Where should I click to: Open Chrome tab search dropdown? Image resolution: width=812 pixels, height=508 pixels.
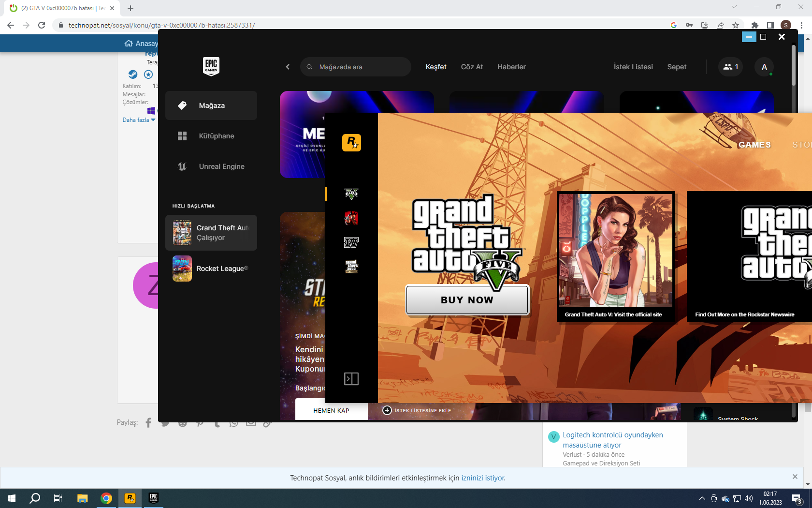click(734, 7)
